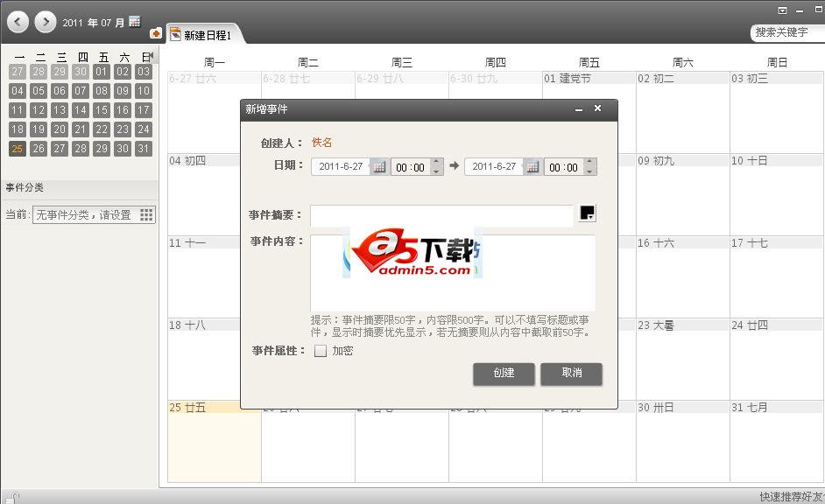Increase end time with up stepper

pos(589,163)
